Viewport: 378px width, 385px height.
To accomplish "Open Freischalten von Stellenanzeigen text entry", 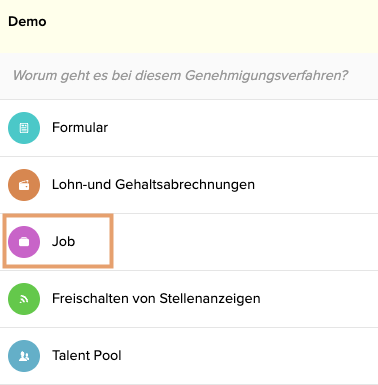I will coord(156,299).
